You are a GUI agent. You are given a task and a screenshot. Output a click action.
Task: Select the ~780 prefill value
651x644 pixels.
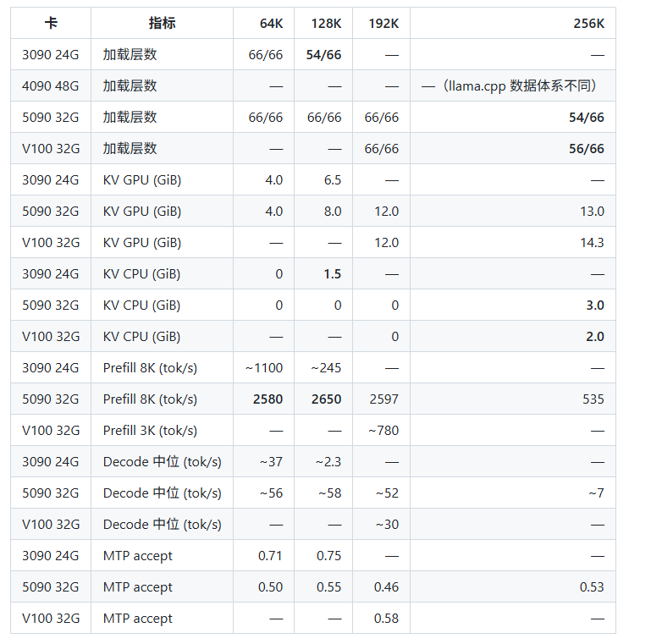[x=383, y=431]
